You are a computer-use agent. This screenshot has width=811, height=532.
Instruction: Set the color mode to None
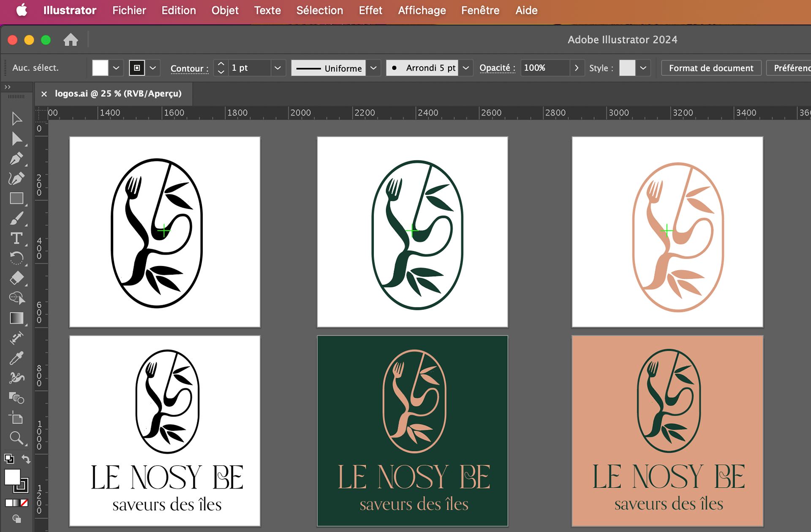point(24,503)
